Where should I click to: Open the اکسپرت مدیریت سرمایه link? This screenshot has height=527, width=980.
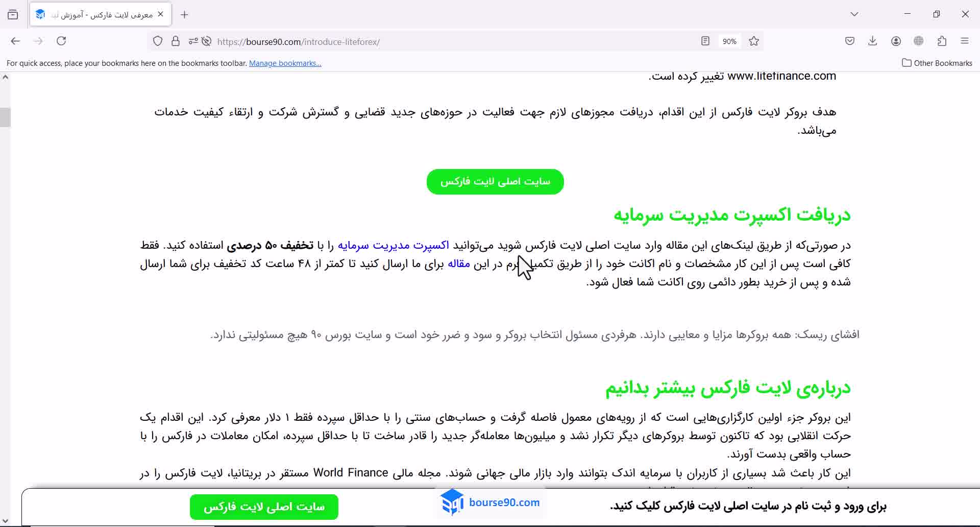tap(394, 246)
